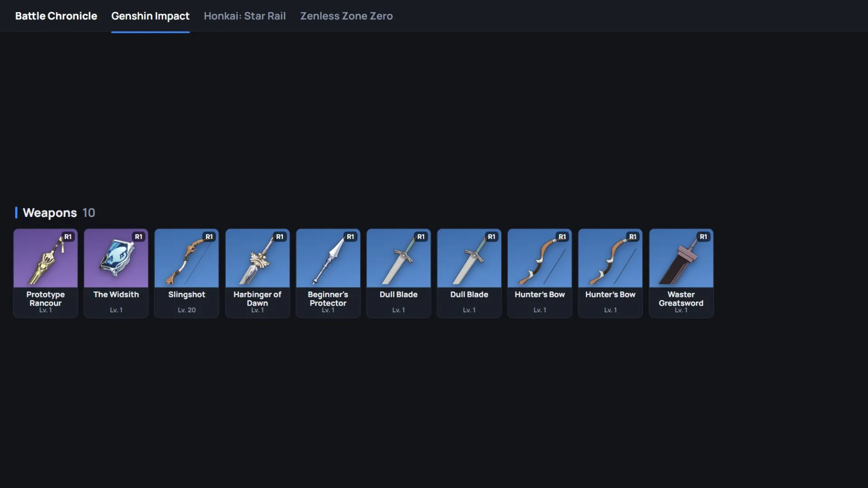Click the Waster Greatsword weapon icon
868x488 pixels.
click(x=681, y=258)
